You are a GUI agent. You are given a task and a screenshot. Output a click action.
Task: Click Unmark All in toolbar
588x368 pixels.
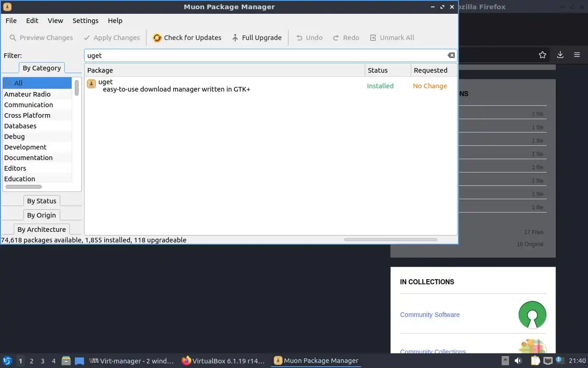point(392,38)
